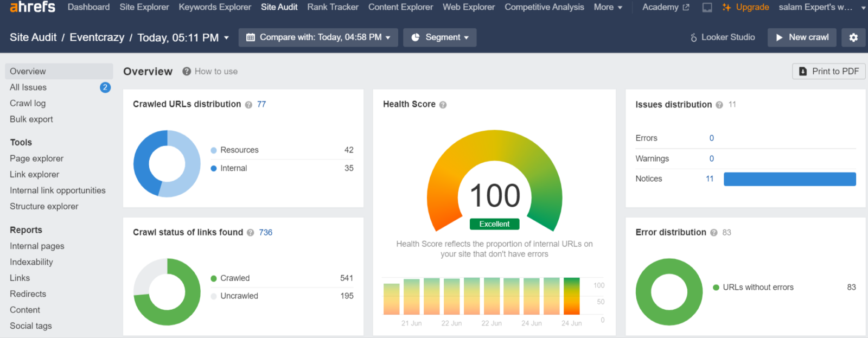Click the Resources legend row

point(282,150)
